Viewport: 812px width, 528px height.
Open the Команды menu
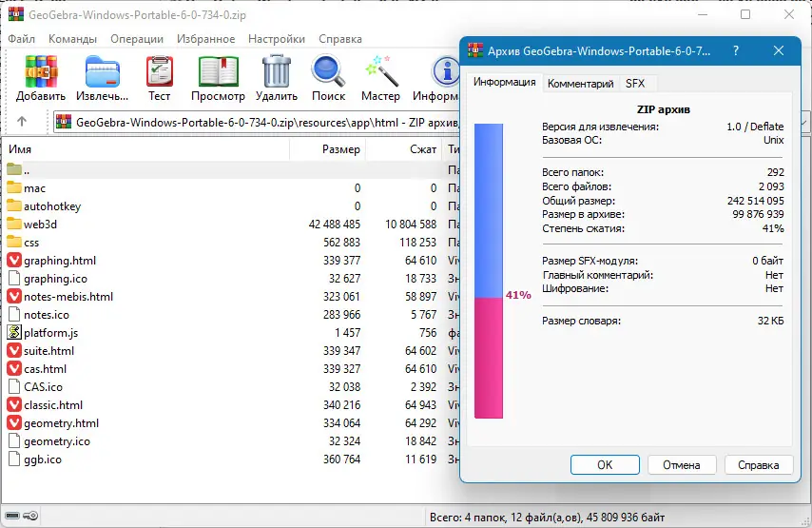point(72,39)
